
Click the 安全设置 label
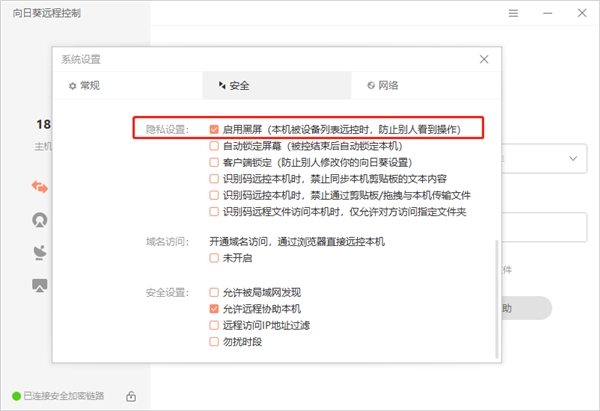tap(167, 293)
